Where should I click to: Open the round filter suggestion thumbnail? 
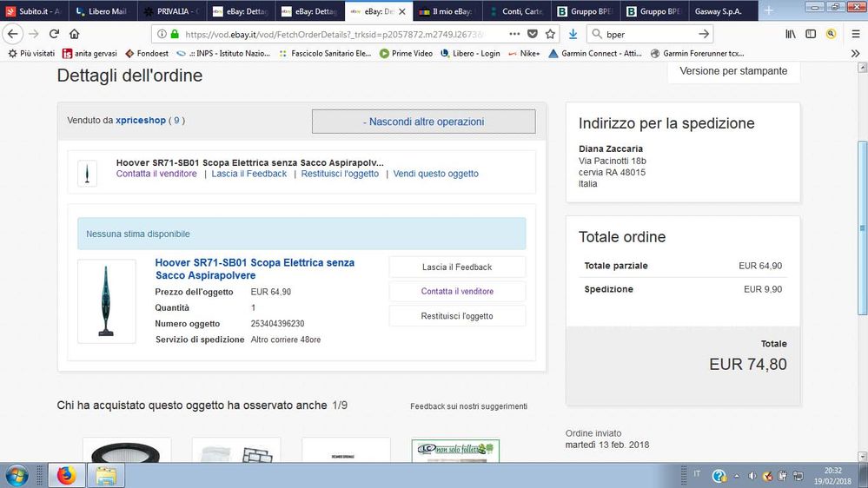pyautogui.click(x=126, y=450)
